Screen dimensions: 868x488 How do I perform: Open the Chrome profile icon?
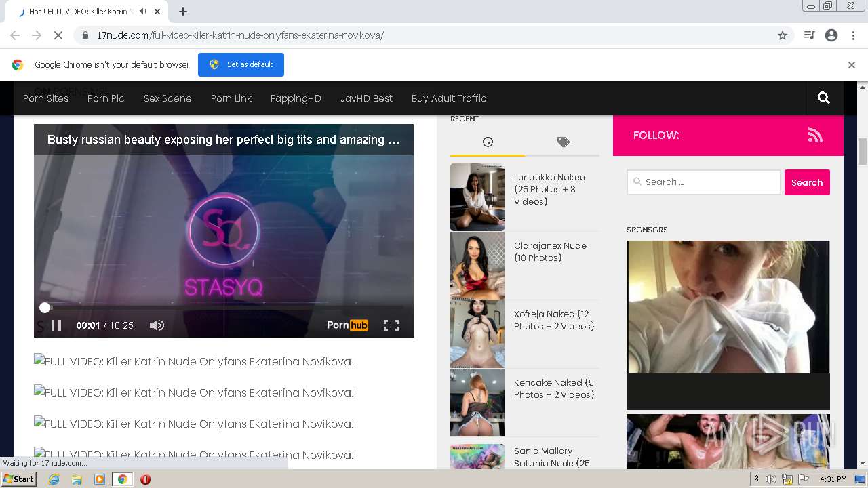point(831,35)
